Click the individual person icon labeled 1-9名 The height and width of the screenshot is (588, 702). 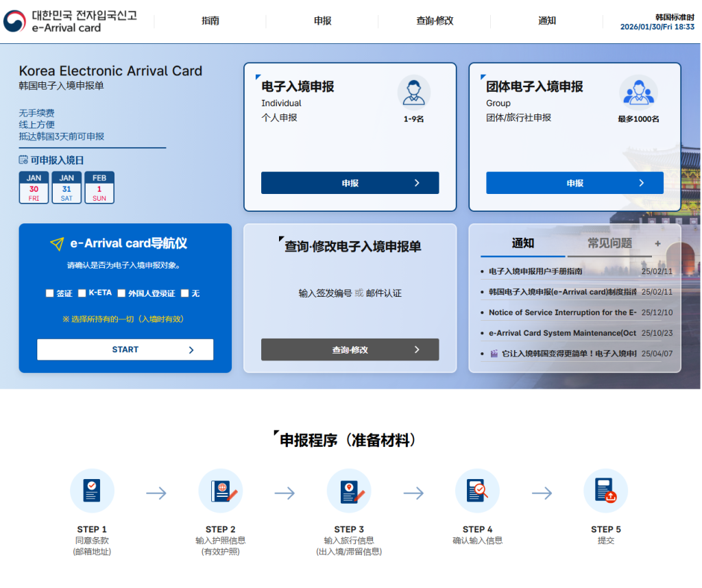point(413,90)
